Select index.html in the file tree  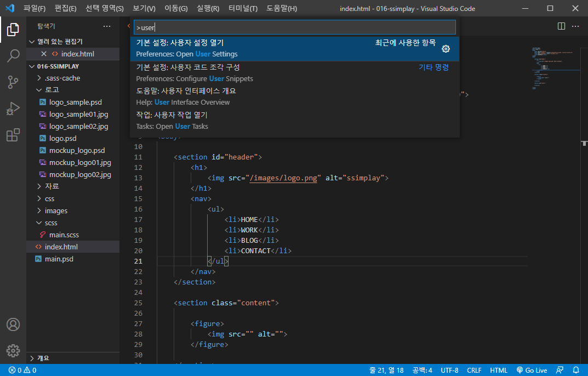73,247
